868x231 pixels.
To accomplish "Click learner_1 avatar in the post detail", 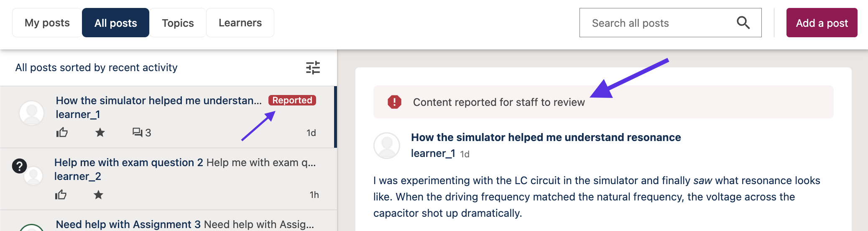I will 386,146.
